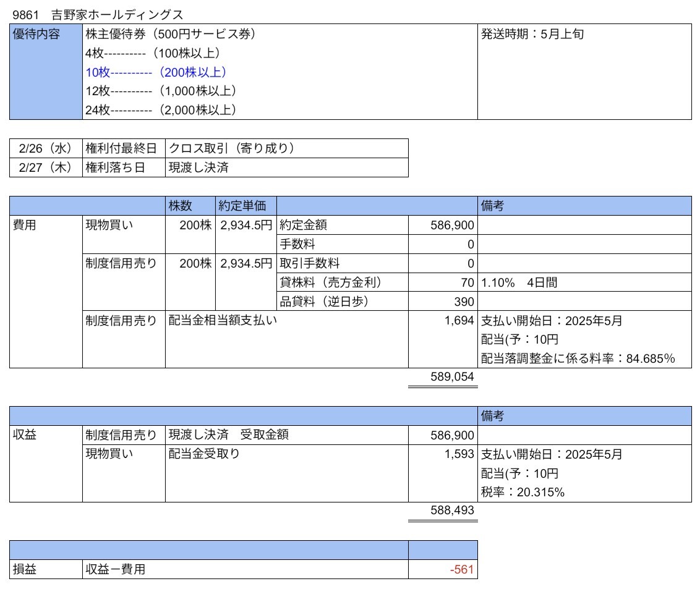Click the "権利落ち日" cell
Screen dimensions: 700x589
pyautogui.click(x=124, y=167)
